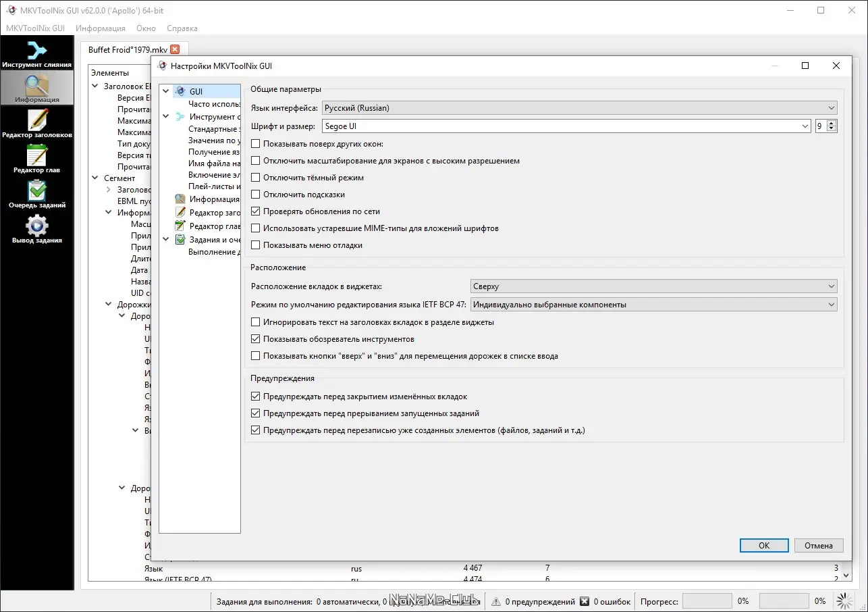The image size is (868, 612).
Task: Open the Информация tool in left sidebar
Action: pyautogui.click(x=36, y=88)
